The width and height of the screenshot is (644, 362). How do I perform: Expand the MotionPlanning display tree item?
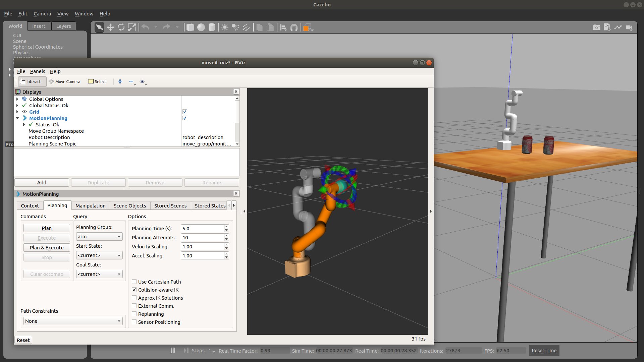(x=17, y=118)
